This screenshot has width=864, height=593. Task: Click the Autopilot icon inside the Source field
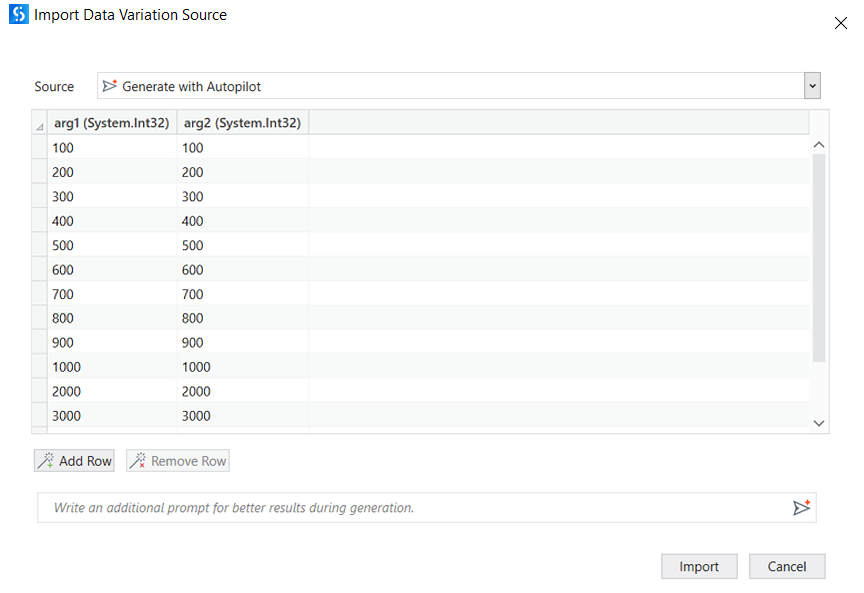pyautogui.click(x=110, y=86)
